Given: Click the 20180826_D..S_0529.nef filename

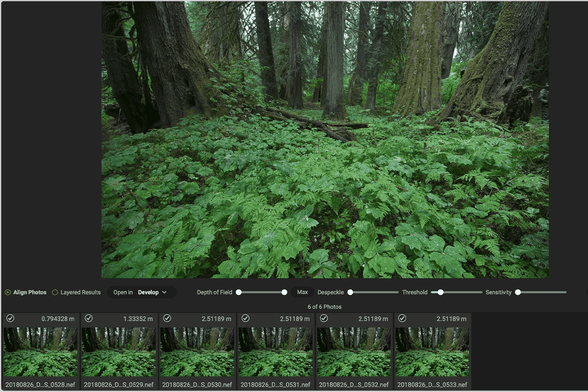Looking at the screenshot, I should 119,385.
